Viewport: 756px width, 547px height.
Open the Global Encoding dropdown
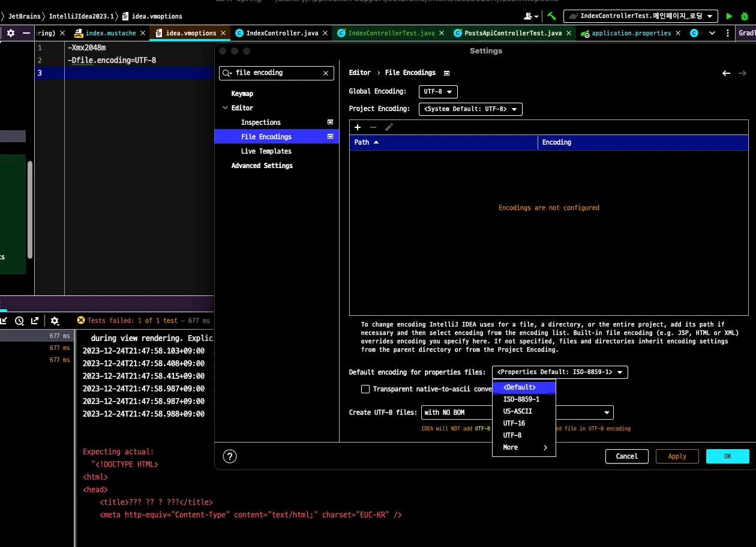pyautogui.click(x=438, y=92)
